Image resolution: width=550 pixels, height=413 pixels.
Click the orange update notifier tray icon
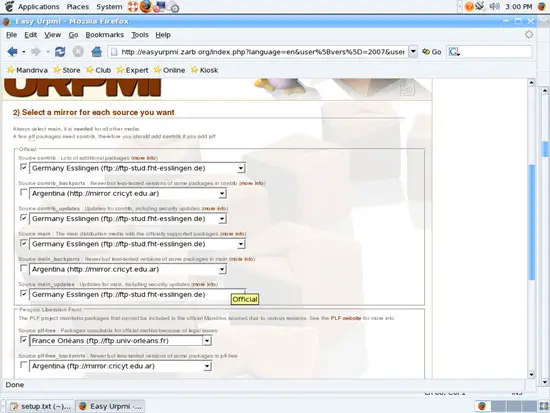pos(469,6)
